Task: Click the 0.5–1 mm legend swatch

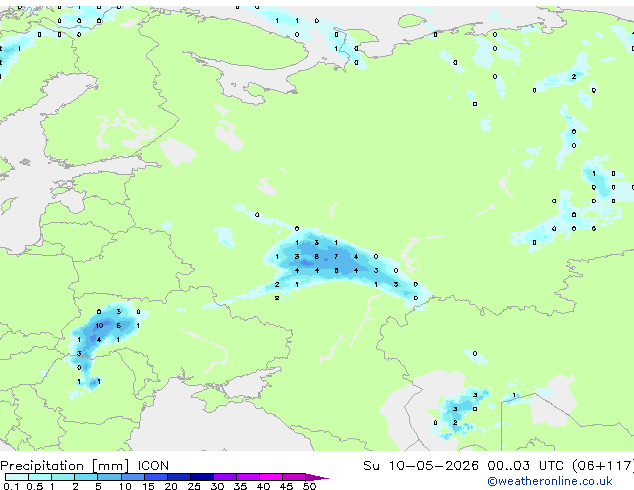Action: coord(40,477)
